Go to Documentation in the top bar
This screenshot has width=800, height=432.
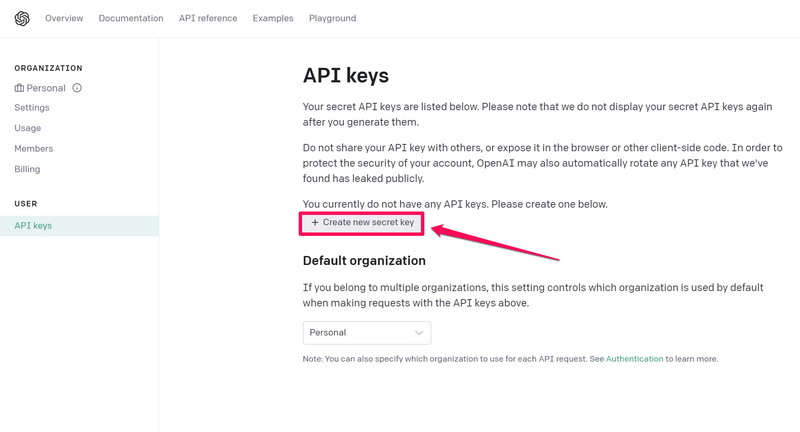pos(131,18)
